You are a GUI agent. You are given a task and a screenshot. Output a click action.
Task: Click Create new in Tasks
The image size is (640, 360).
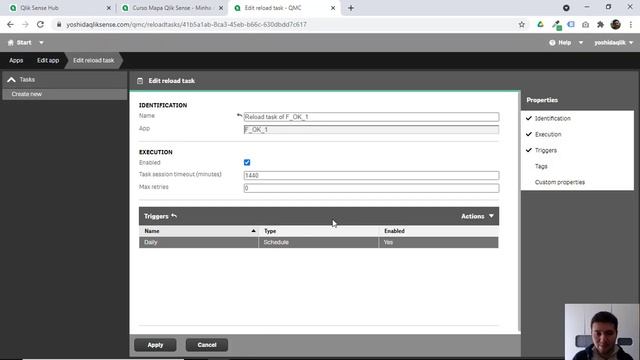[65, 94]
